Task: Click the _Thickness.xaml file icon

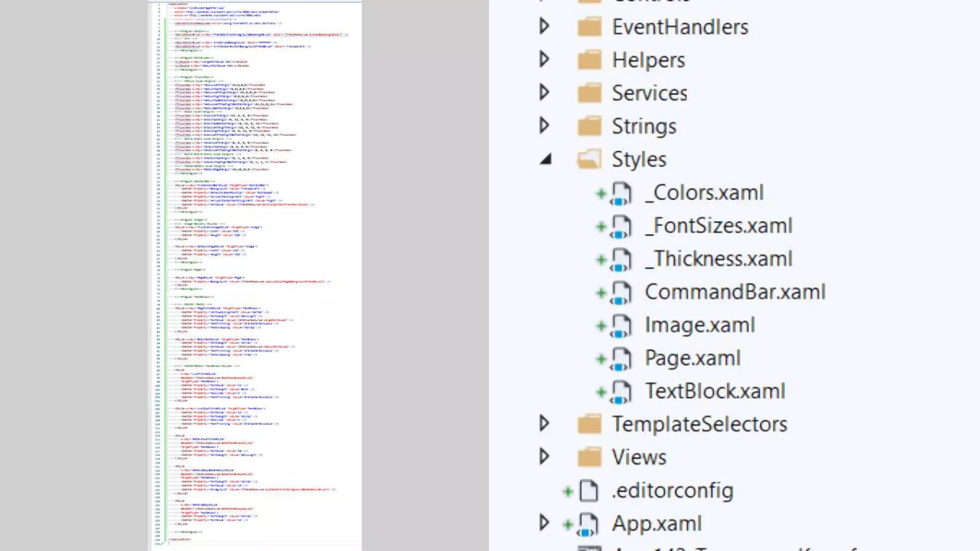Action: pyautogui.click(x=621, y=259)
